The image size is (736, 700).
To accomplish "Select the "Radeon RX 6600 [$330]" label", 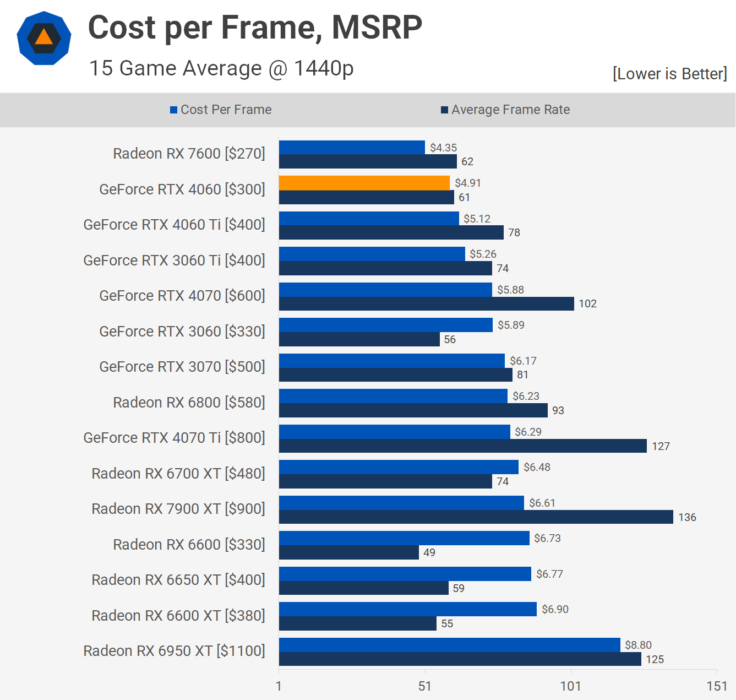I will (x=189, y=545).
